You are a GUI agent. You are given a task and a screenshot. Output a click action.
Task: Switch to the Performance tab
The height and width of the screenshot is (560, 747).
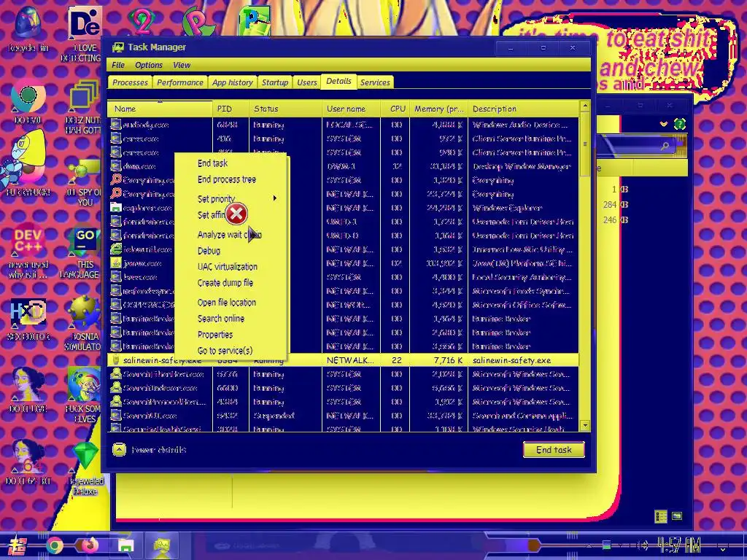(180, 82)
